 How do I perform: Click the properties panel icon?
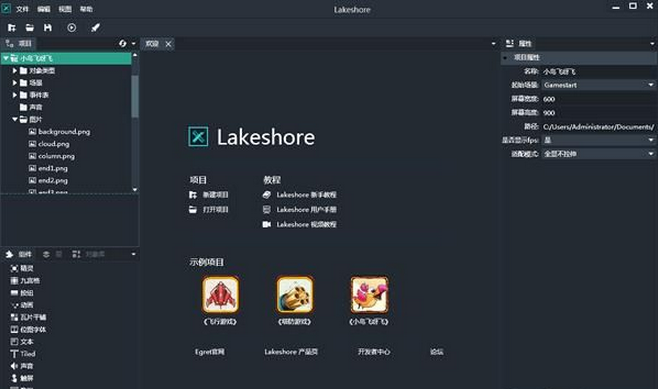click(509, 43)
